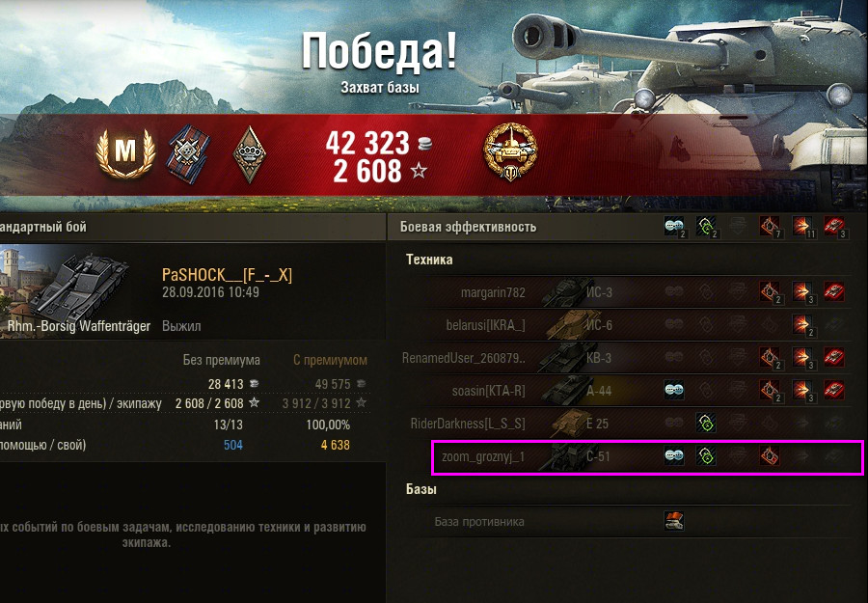Select the striped ribbon medal award
This screenshot has height=603, width=868.
(189, 154)
